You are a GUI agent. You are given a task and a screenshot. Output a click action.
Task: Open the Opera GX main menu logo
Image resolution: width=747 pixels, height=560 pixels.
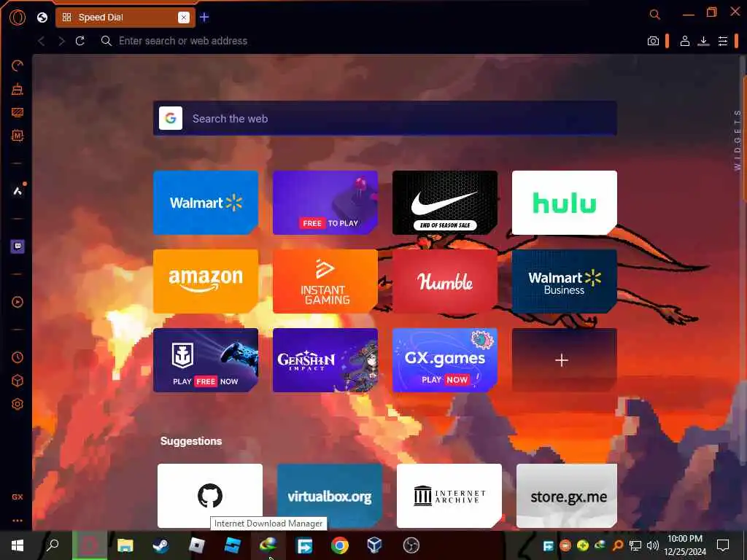pyautogui.click(x=18, y=17)
